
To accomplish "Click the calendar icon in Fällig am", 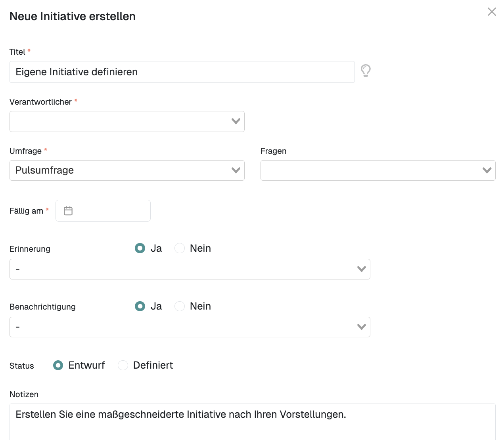I will coord(68,211).
